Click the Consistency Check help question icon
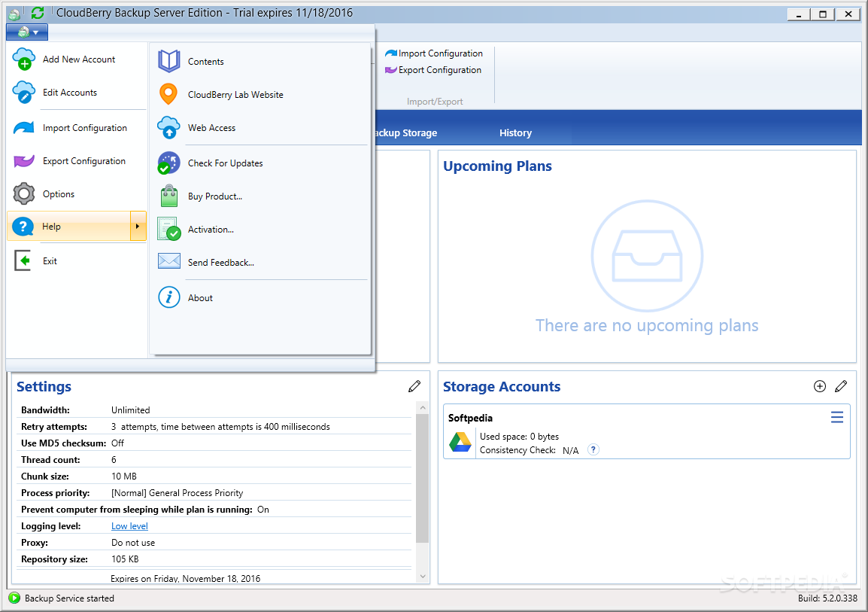 (x=593, y=449)
